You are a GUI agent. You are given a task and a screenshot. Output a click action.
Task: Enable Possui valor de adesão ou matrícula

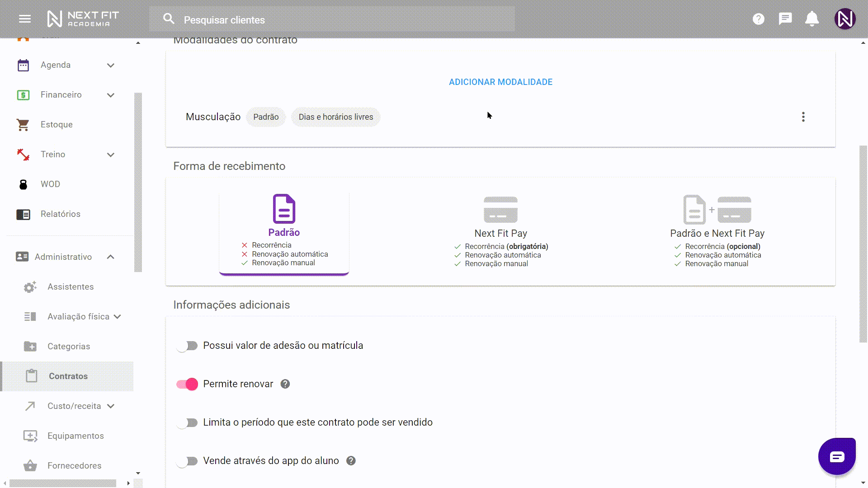[x=187, y=346]
